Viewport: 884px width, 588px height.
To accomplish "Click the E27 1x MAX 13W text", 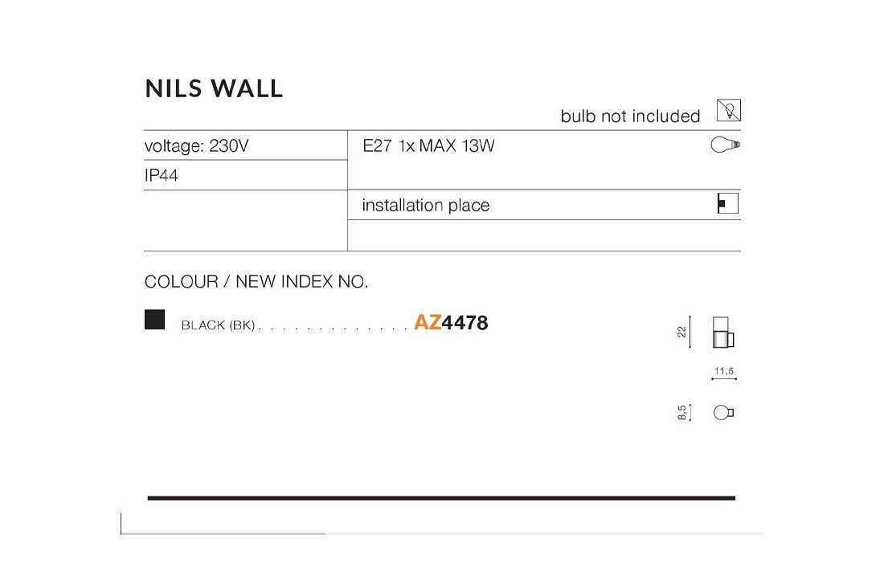I will coord(428,146).
